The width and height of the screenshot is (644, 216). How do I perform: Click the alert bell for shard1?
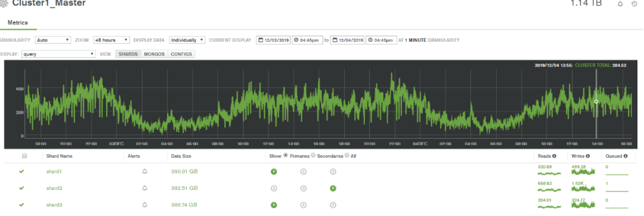[144, 171]
